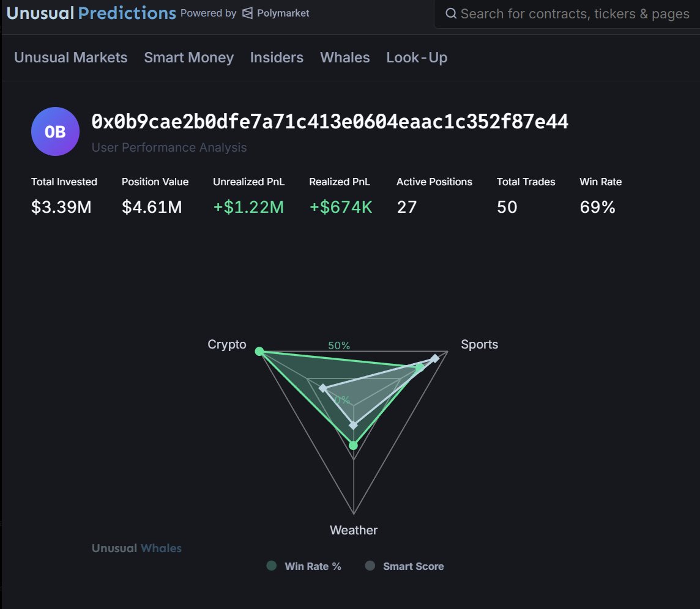
Task: Select the wallet address 0x0b9cae2b0dfe7a71c413e0604eaac1c352f87e44
Action: pyautogui.click(x=330, y=121)
